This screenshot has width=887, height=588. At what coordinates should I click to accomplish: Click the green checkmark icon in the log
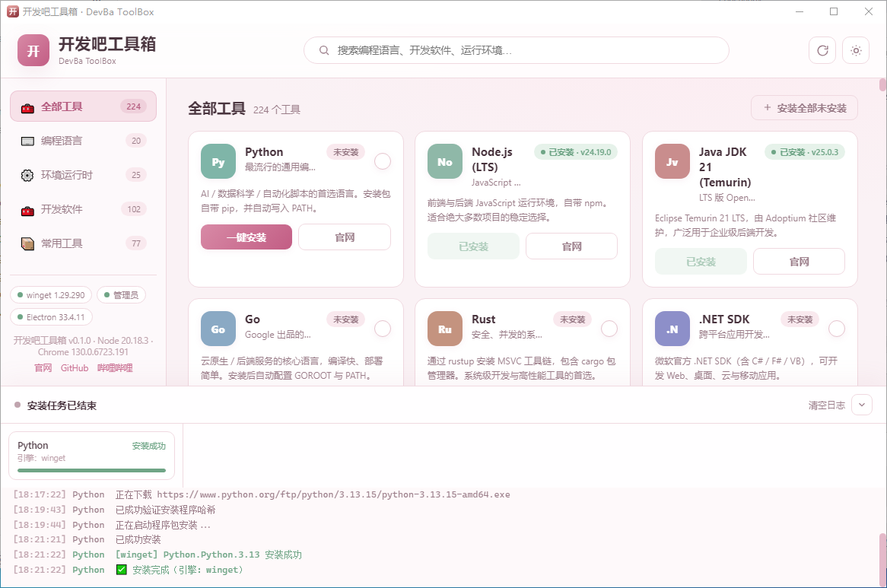click(122, 569)
